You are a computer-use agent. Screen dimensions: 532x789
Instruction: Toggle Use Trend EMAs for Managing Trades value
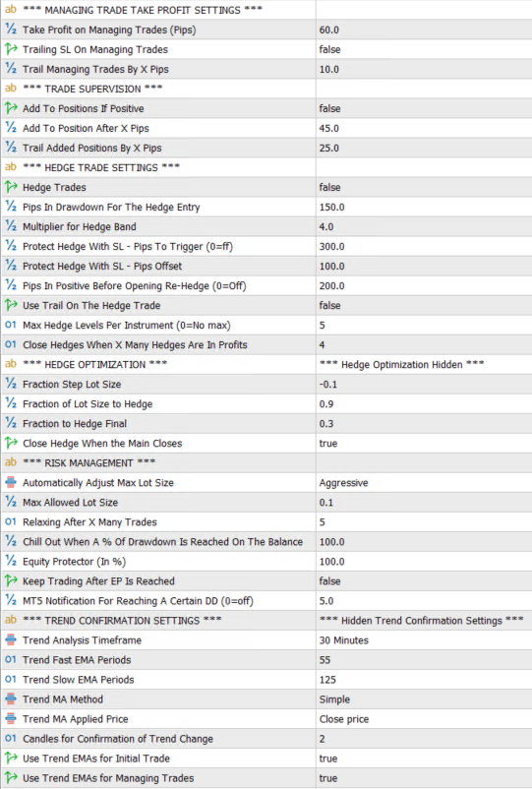pyautogui.click(x=328, y=778)
